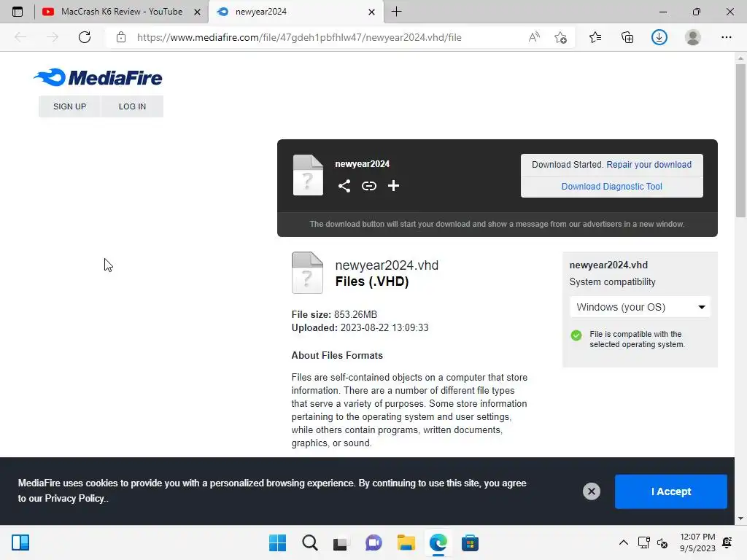Switch to MacCrash K6 Review YouTube tab

coord(122,12)
